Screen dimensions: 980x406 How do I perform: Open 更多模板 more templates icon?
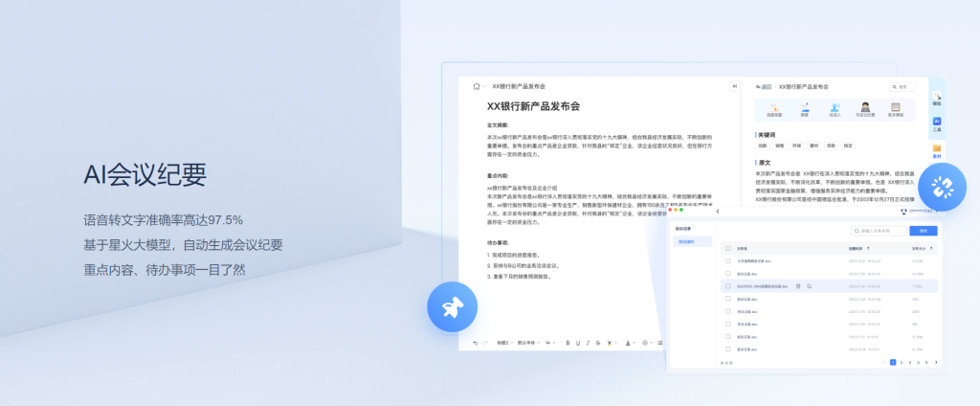895,107
